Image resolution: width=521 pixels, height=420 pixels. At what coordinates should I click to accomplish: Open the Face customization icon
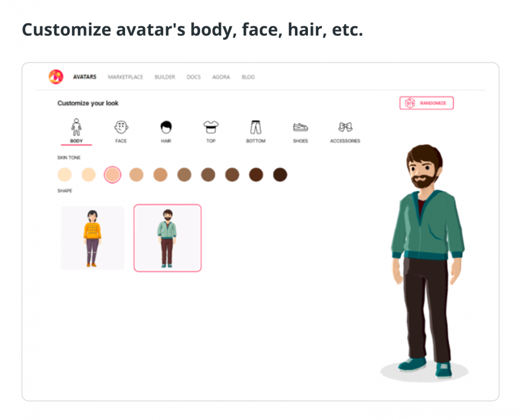pos(121,127)
